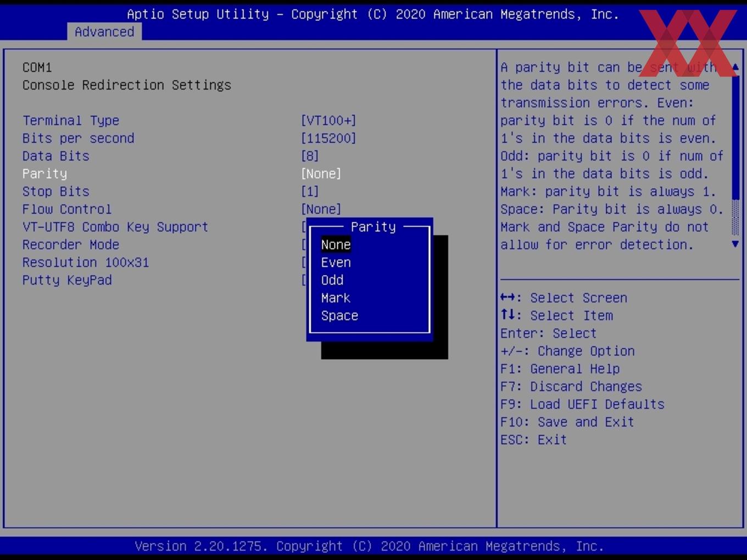
Task: Choose Space parity option
Action: coord(339,316)
